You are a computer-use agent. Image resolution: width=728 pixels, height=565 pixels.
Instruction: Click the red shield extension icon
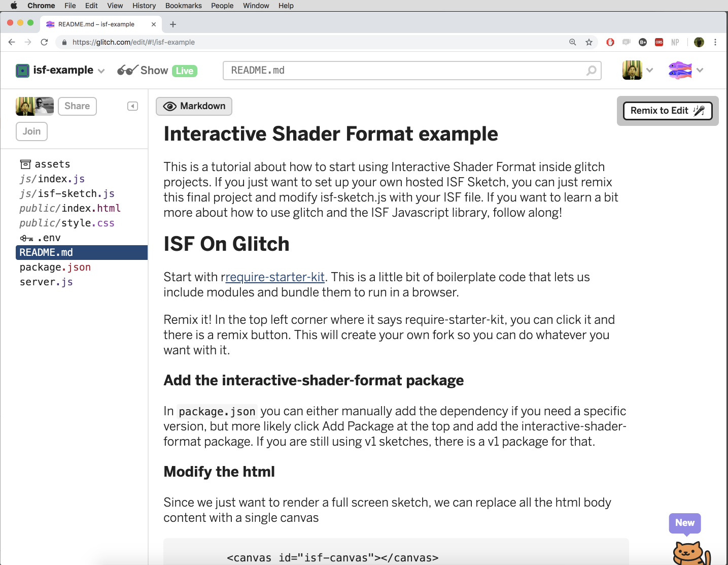[610, 42]
